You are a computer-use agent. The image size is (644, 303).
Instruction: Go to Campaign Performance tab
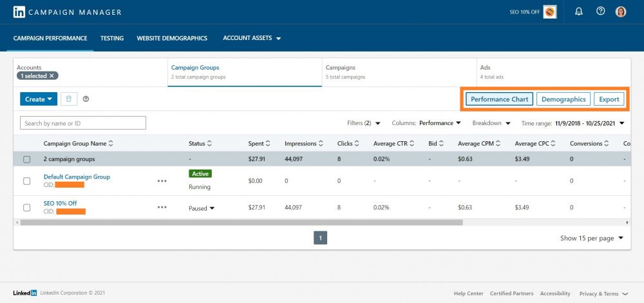tap(50, 38)
